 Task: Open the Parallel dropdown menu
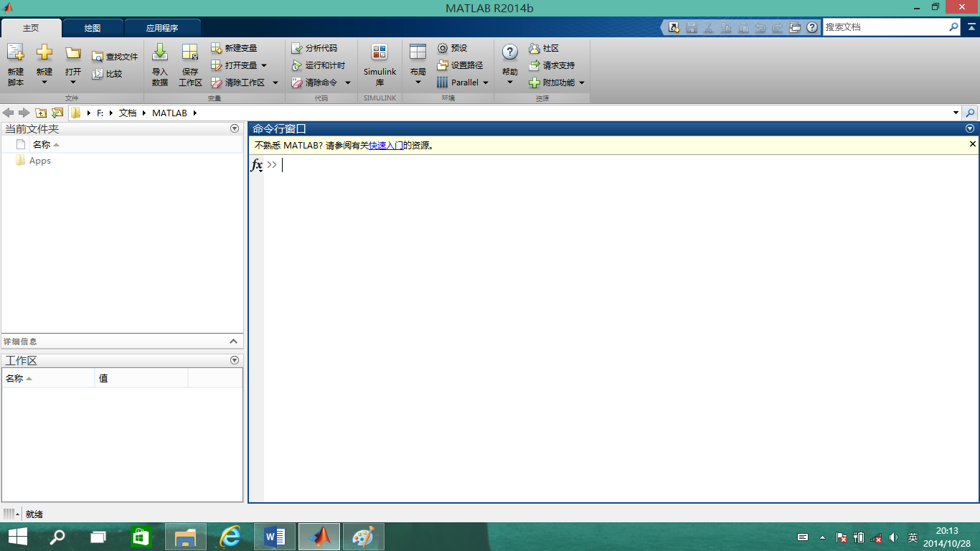pyautogui.click(x=485, y=83)
